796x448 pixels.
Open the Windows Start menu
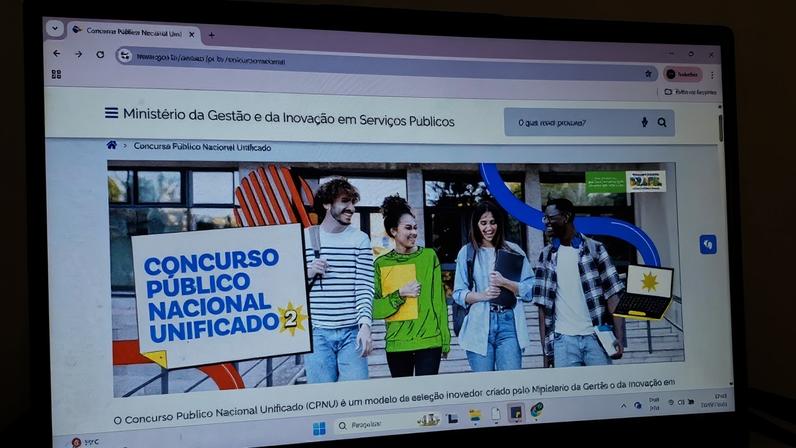[319, 428]
